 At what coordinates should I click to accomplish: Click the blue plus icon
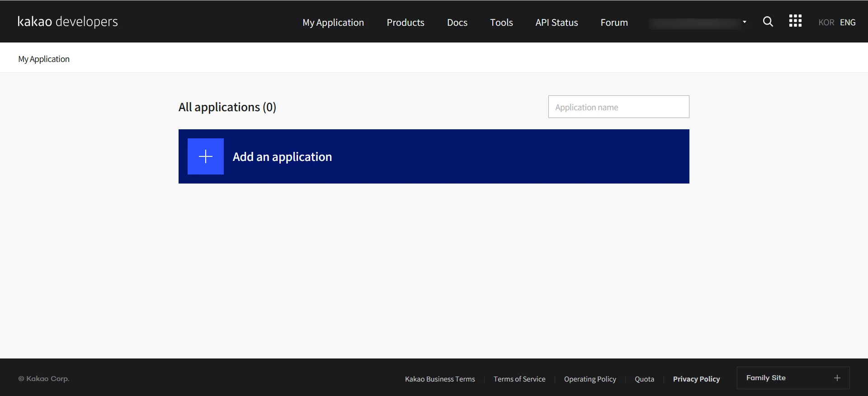tap(206, 156)
